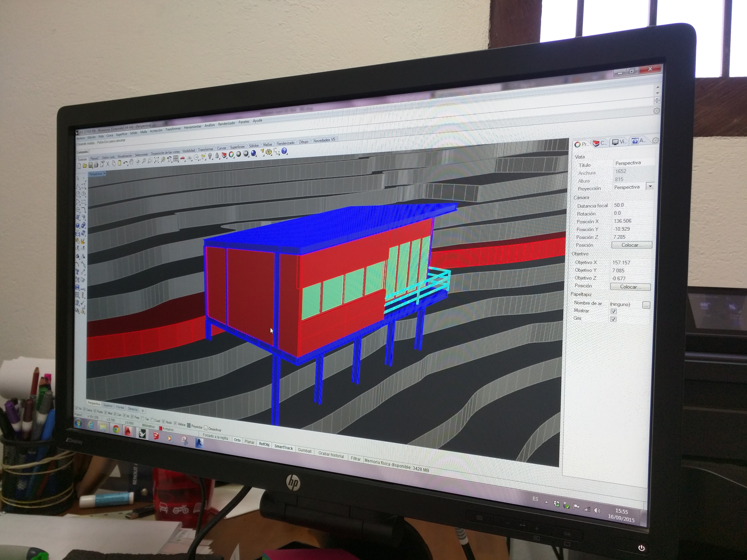Open Internet Explorer from the taskbar
This screenshot has width=747, height=560.
click(91, 425)
